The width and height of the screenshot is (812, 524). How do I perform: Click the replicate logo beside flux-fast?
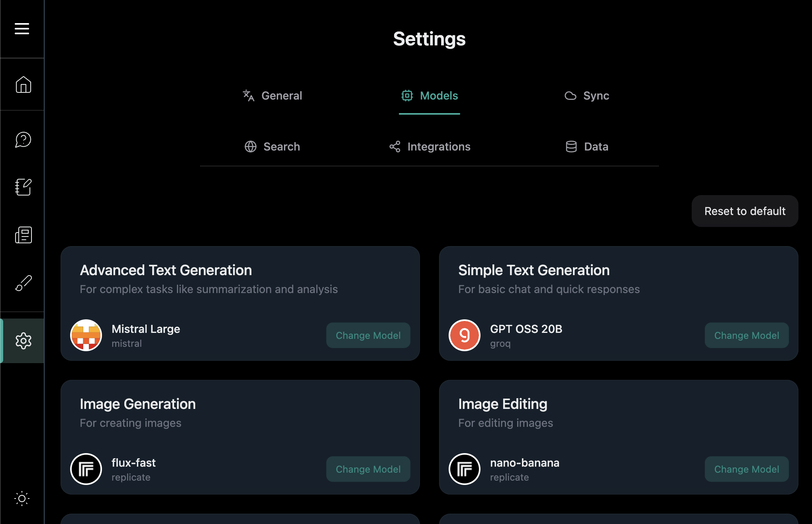(x=86, y=469)
